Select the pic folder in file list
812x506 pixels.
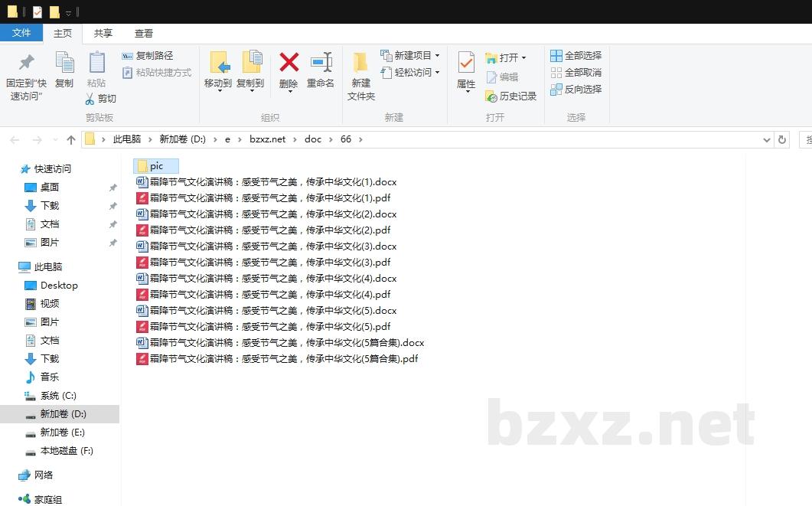156,166
